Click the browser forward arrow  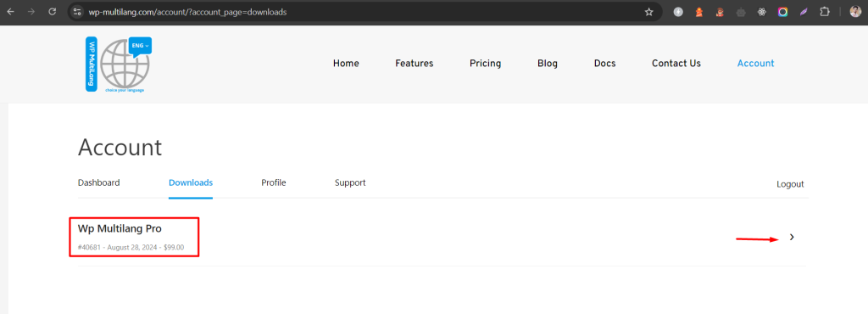pyautogui.click(x=31, y=12)
